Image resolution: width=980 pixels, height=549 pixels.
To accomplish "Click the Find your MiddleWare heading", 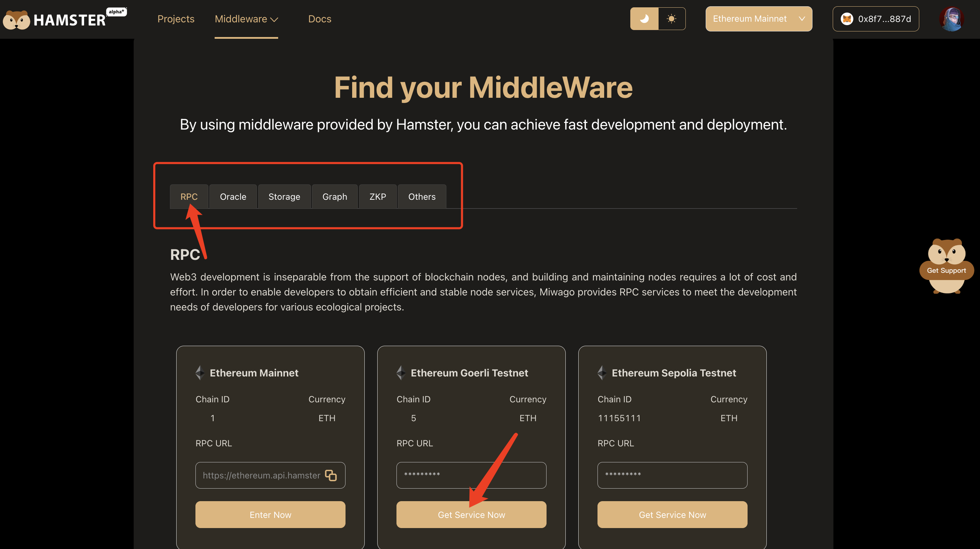I will (483, 88).
